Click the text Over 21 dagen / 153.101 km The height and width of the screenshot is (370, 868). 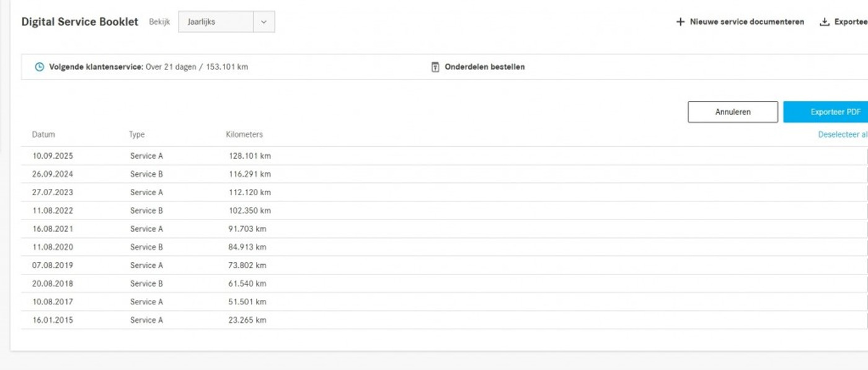(197, 67)
